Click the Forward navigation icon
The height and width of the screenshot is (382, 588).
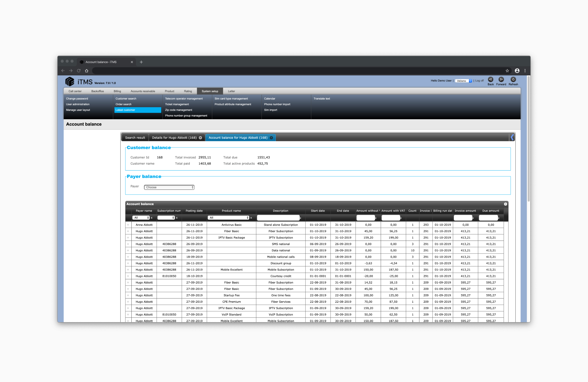point(501,80)
